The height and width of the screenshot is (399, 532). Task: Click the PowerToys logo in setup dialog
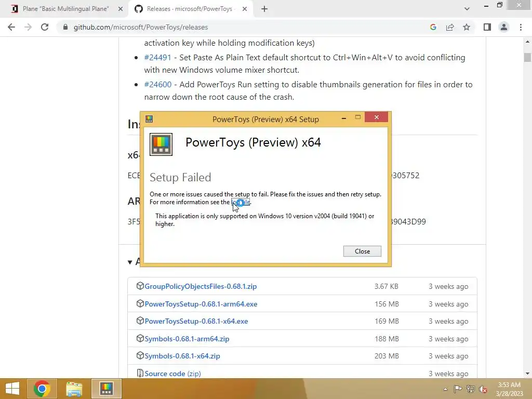pyautogui.click(x=161, y=144)
